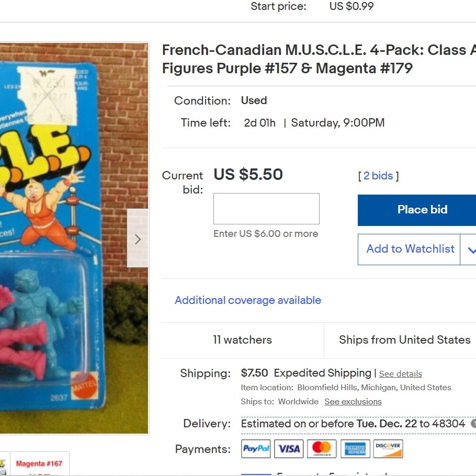476x476 pixels.
Task: Select the Magenta #167 thumbnail
Action: click(40, 463)
